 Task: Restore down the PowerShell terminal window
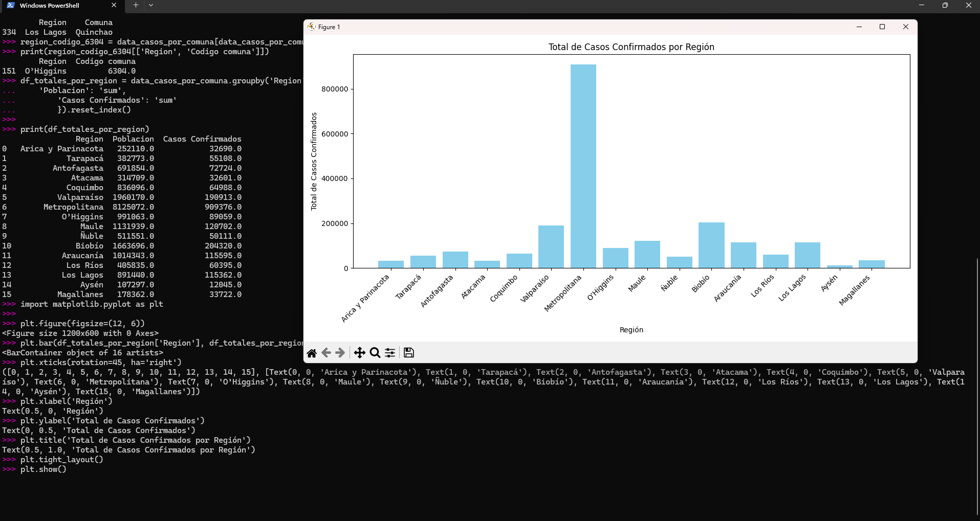(945, 6)
